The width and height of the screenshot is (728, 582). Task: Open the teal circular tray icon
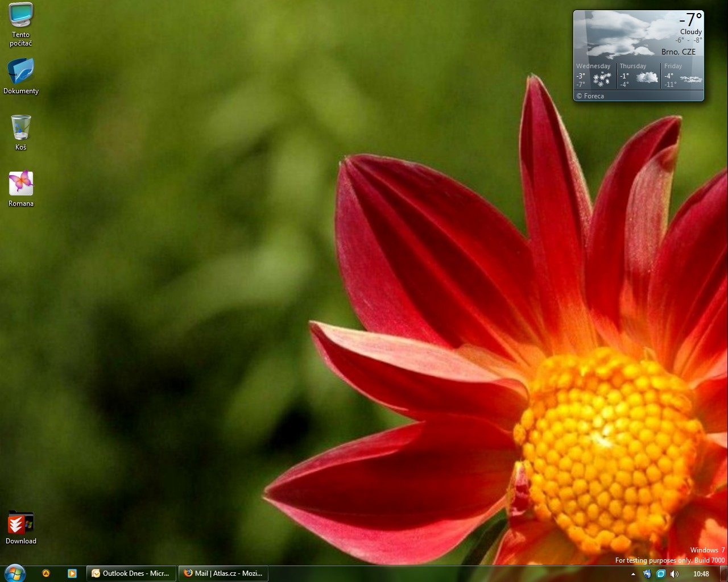660,573
